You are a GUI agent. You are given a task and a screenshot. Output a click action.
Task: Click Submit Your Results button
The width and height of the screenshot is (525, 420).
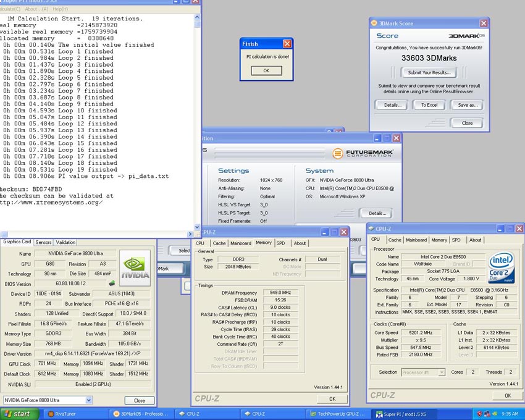coord(429,72)
